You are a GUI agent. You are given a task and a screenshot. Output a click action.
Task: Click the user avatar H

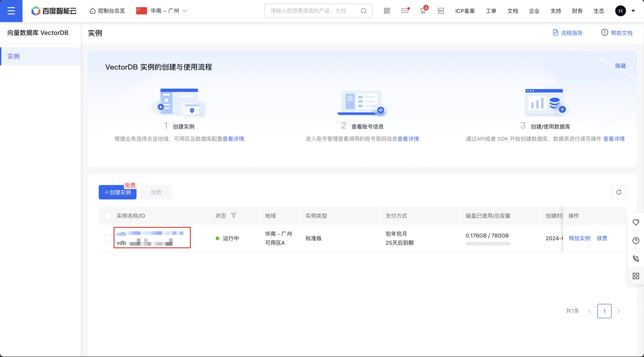tap(620, 11)
